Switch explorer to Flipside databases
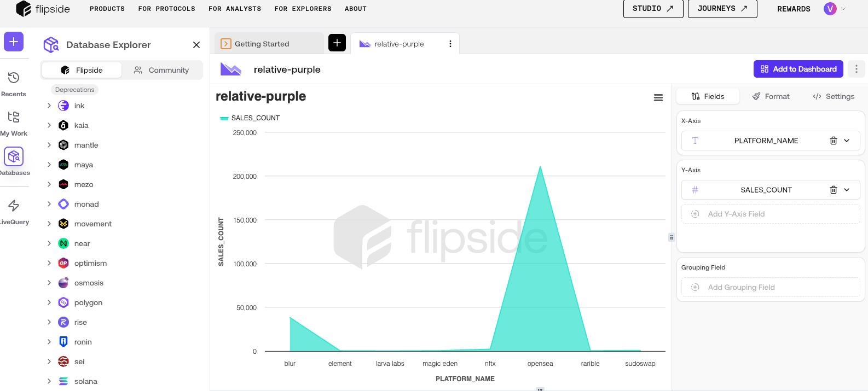 (x=82, y=70)
